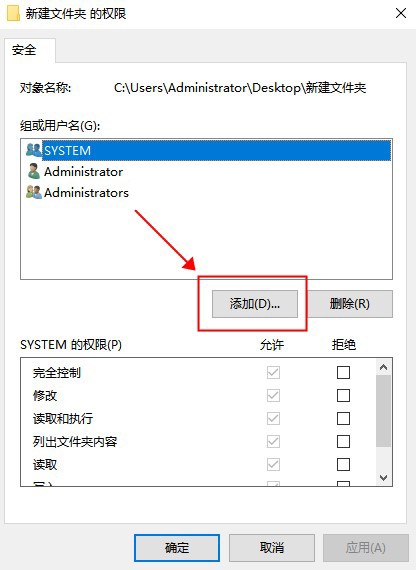Image resolution: width=416 pixels, height=570 pixels.
Task: Select the SYSTEM group user icon
Action: [x=34, y=150]
